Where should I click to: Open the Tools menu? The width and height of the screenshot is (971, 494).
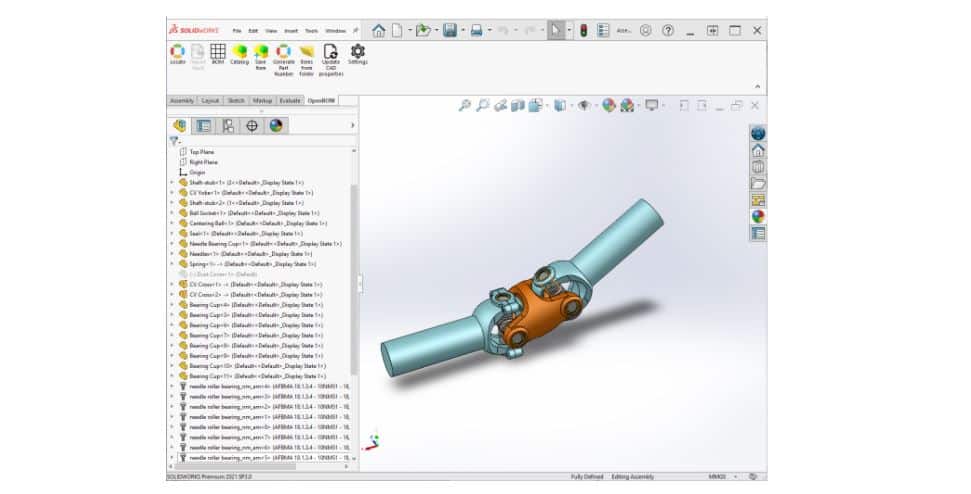tap(311, 31)
